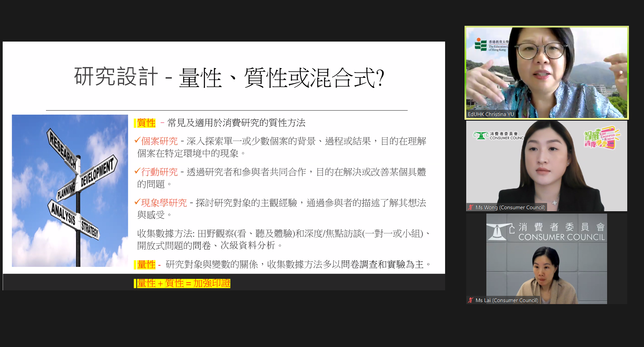Click the EdUHK Christina YU name label
This screenshot has height=347, width=644.
coord(491,114)
